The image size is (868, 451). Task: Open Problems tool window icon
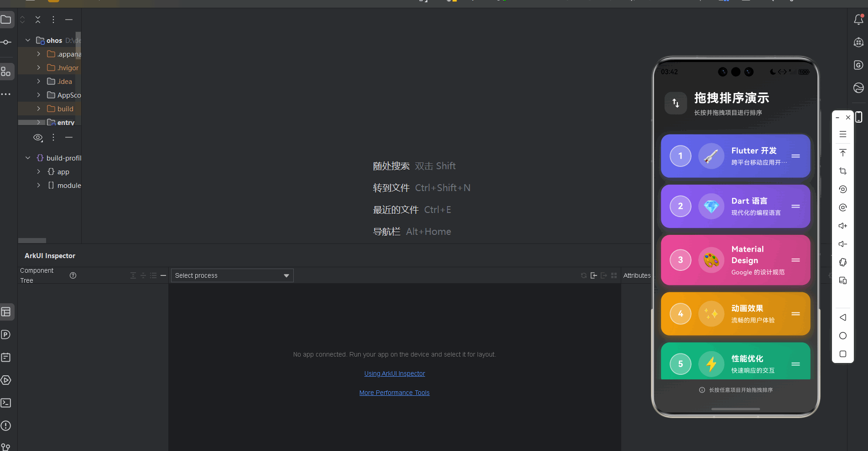6,426
